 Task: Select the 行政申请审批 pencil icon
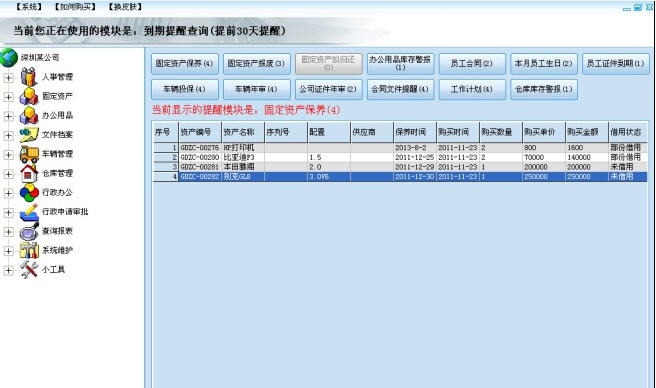pyautogui.click(x=29, y=212)
